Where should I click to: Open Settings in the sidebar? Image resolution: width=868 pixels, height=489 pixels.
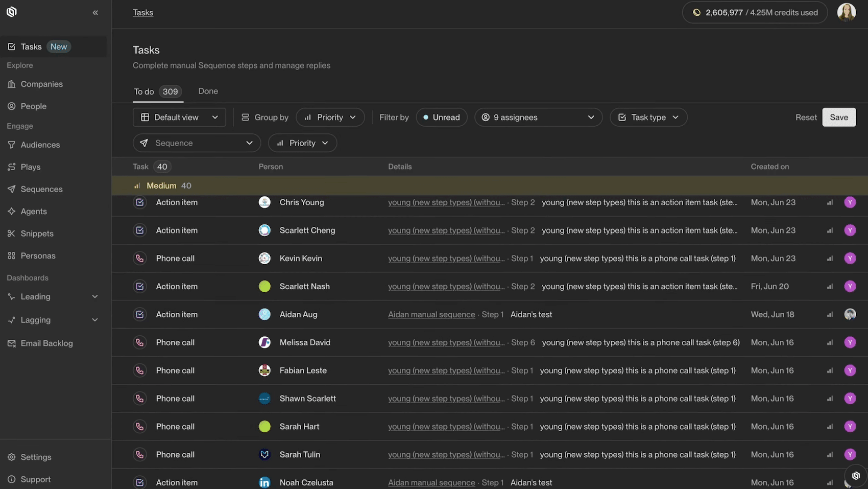point(36,457)
